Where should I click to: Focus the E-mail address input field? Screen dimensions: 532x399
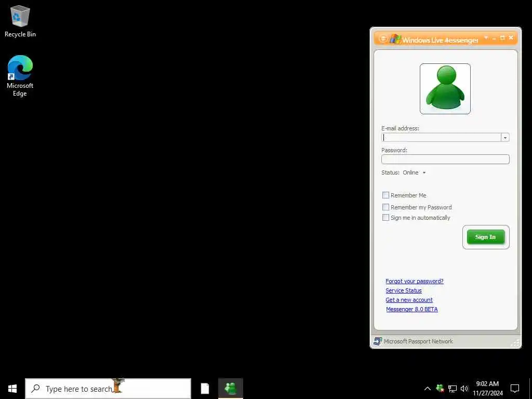pyautogui.click(x=441, y=137)
